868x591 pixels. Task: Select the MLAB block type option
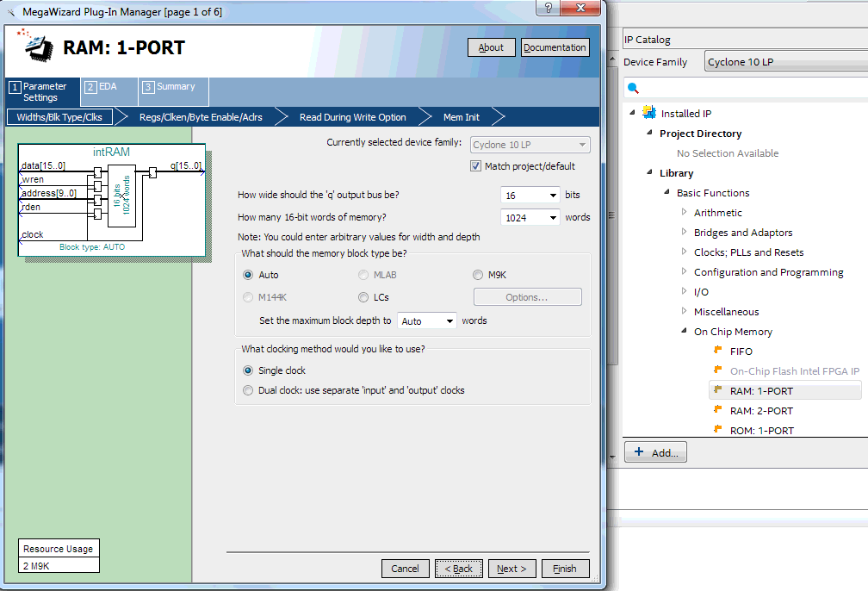363,275
